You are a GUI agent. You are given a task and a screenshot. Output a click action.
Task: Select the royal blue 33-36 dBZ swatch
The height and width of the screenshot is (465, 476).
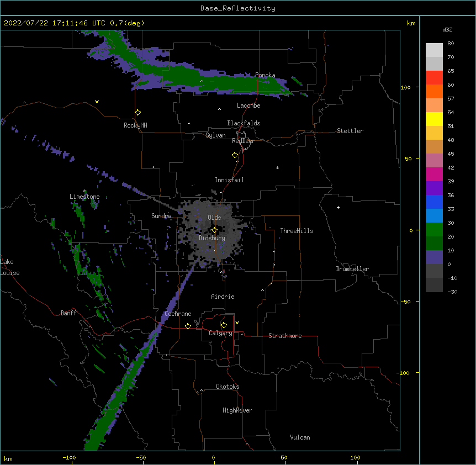click(x=434, y=202)
